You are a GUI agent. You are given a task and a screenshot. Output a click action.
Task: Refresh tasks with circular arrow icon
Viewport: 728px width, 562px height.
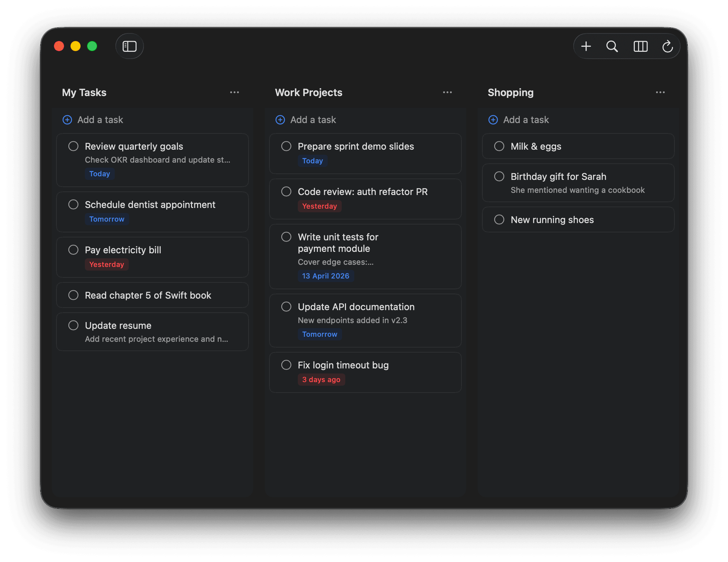click(667, 46)
